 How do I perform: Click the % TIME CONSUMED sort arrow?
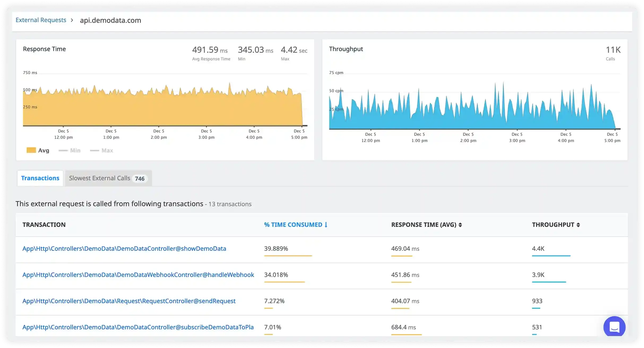pos(326,224)
